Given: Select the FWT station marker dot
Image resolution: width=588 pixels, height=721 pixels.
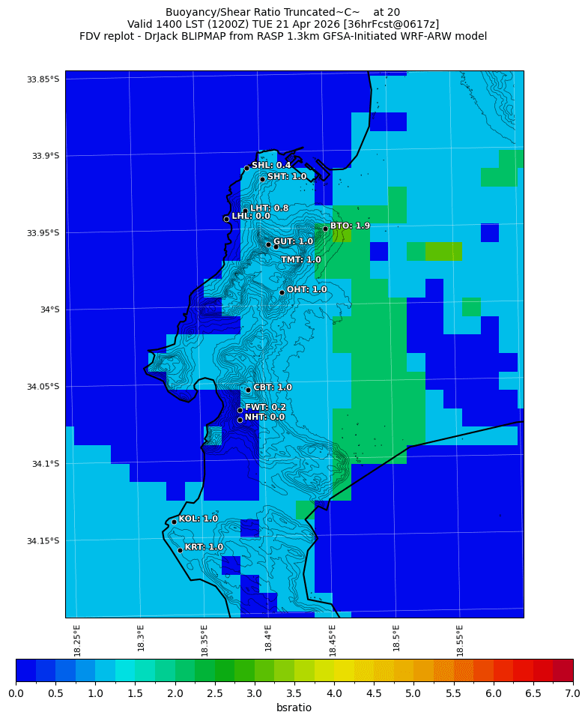Looking at the screenshot, I should (240, 410).
